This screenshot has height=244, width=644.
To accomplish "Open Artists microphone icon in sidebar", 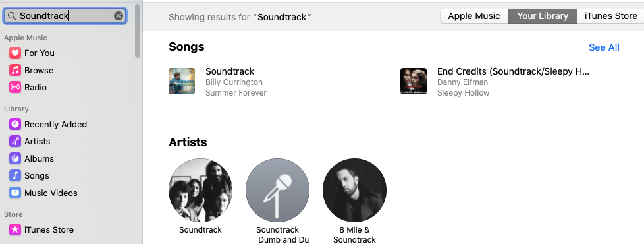I will tap(15, 142).
